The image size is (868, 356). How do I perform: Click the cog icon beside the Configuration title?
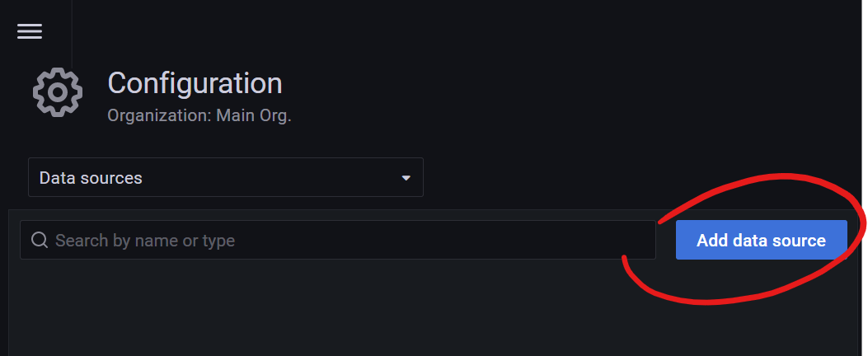(x=58, y=92)
